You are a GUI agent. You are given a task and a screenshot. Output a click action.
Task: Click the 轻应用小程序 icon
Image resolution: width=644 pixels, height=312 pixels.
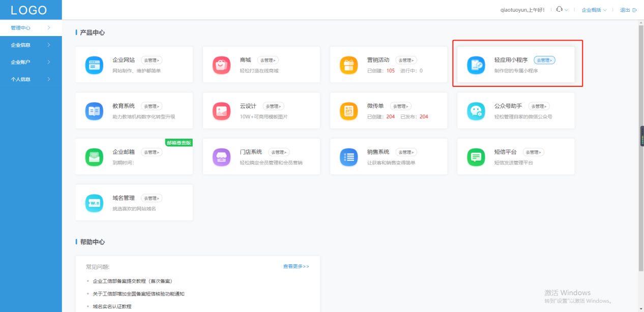click(x=476, y=65)
